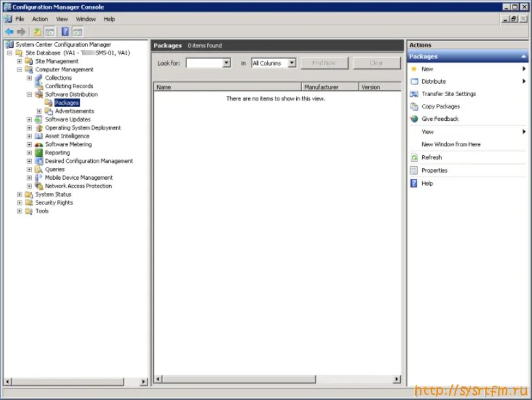
Task: Expand the Tools node
Action: pos(19,211)
